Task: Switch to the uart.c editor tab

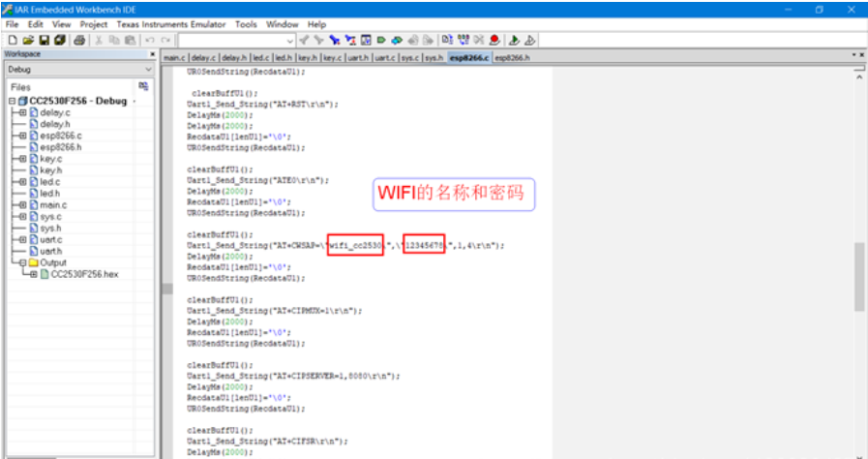Action: [x=385, y=57]
